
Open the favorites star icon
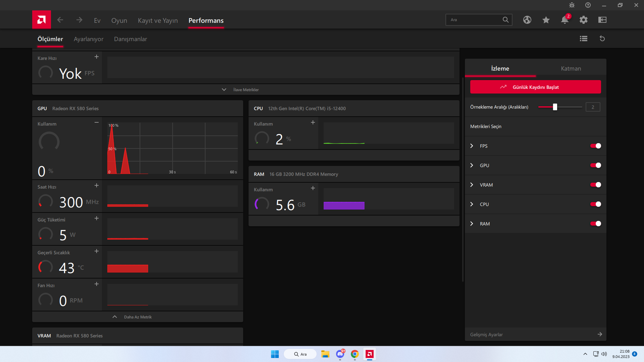(x=546, y=20)
